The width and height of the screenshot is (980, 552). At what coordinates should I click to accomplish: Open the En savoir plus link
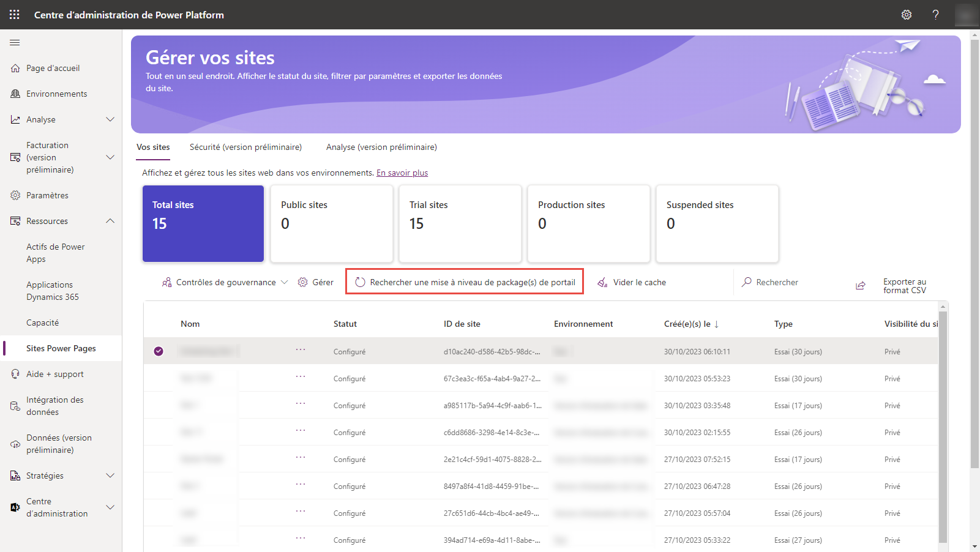click(402, 172)
